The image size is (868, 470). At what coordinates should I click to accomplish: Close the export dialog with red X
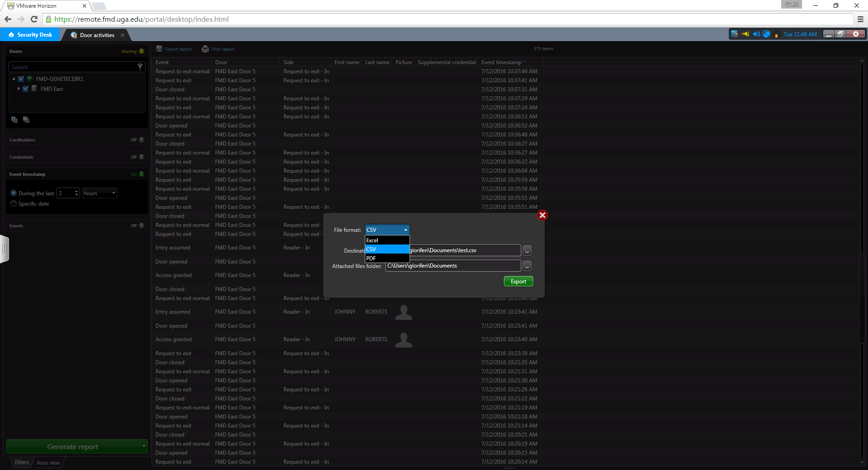(x=542, y=215)
